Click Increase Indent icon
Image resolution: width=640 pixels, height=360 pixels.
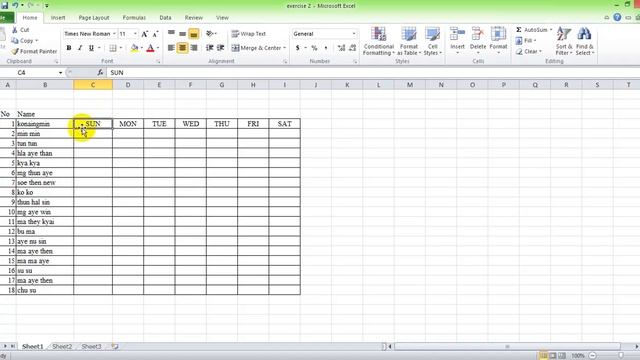tap(220, 48)
